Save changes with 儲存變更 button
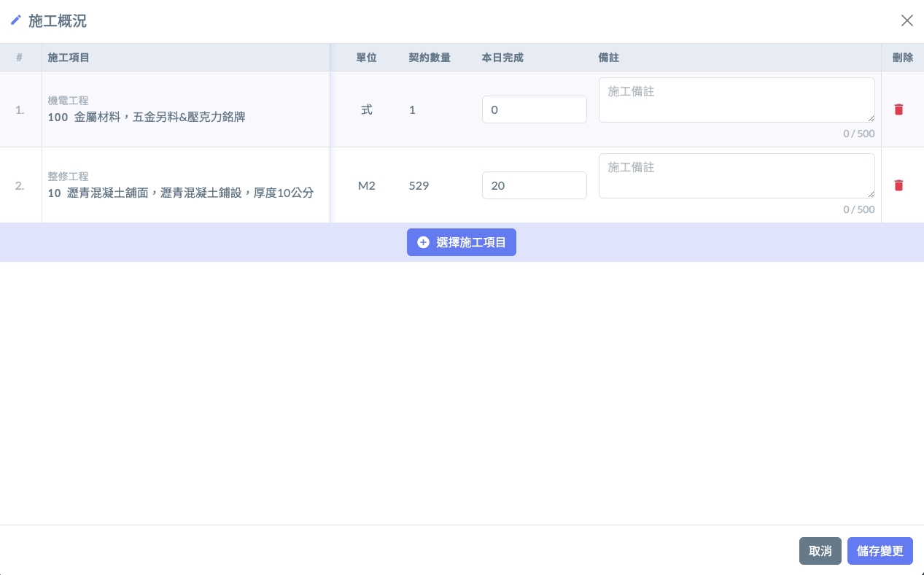 pos(880,551)
